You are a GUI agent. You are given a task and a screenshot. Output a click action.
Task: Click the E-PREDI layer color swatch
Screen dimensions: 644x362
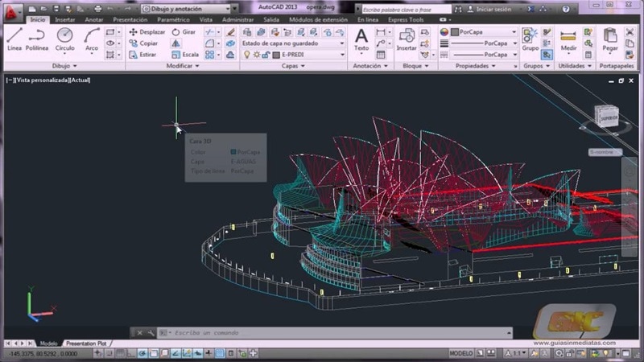click(276, 55)
